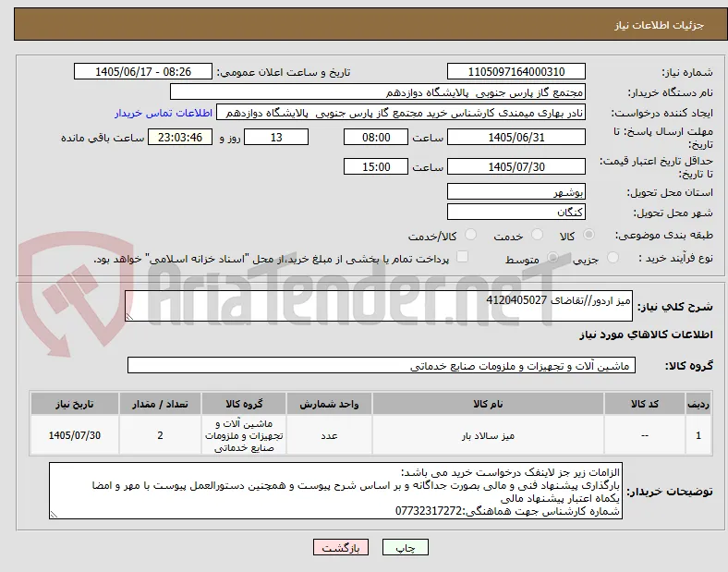The image size is (728, 572).
Task: Click the goods group field
Action: [382, 365]
